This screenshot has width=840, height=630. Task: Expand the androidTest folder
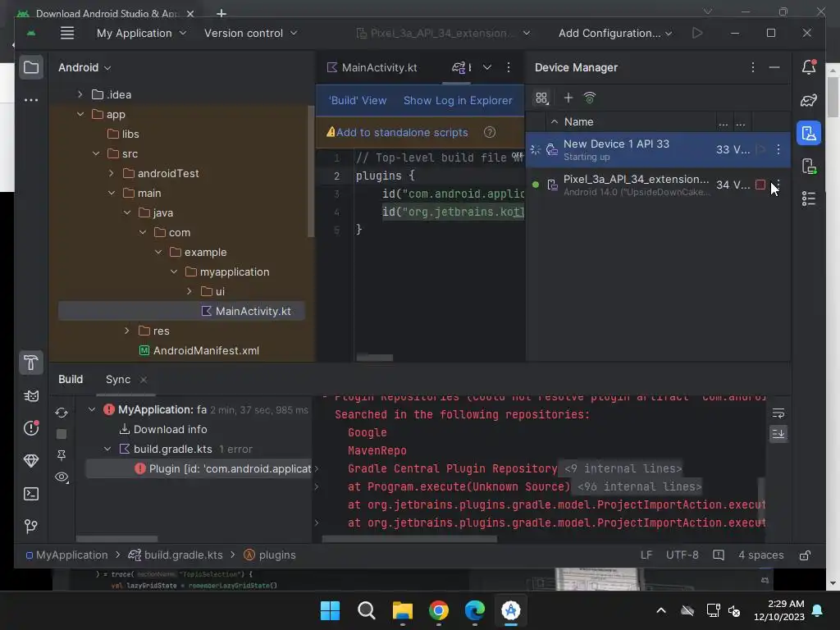[x=112, y=173]
